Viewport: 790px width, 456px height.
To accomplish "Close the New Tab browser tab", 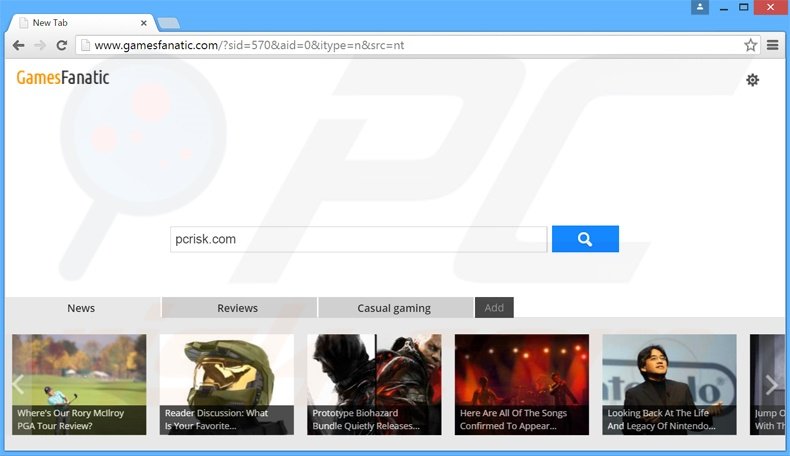I will (144, 23).
